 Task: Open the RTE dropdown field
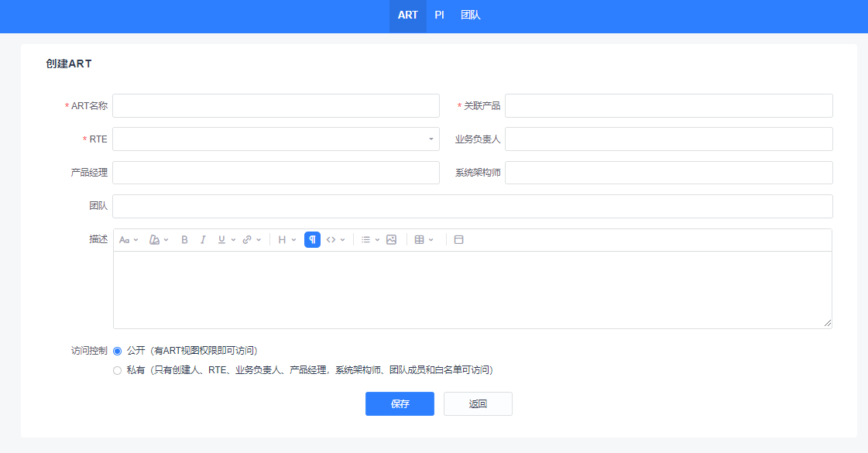[276, 139]
